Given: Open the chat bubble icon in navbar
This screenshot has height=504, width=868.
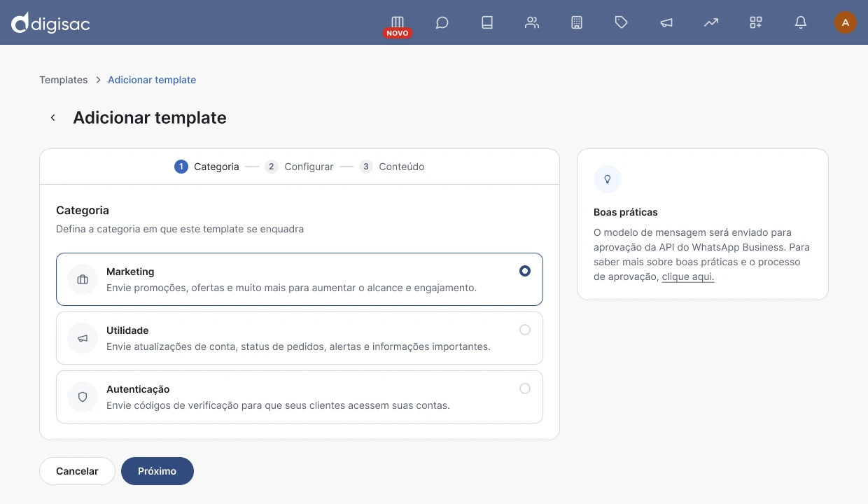Looking at the screenshot, I should click(442, 22).
